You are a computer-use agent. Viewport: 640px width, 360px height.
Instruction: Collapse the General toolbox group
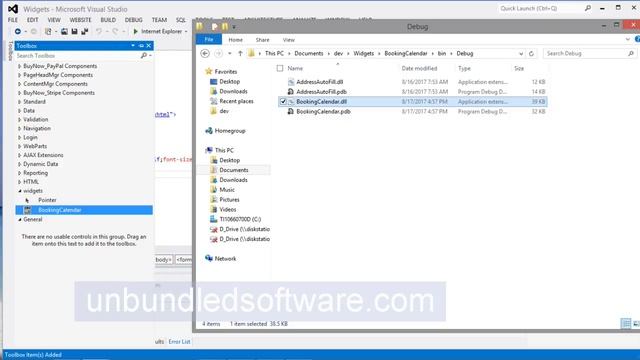click(20, 220)
